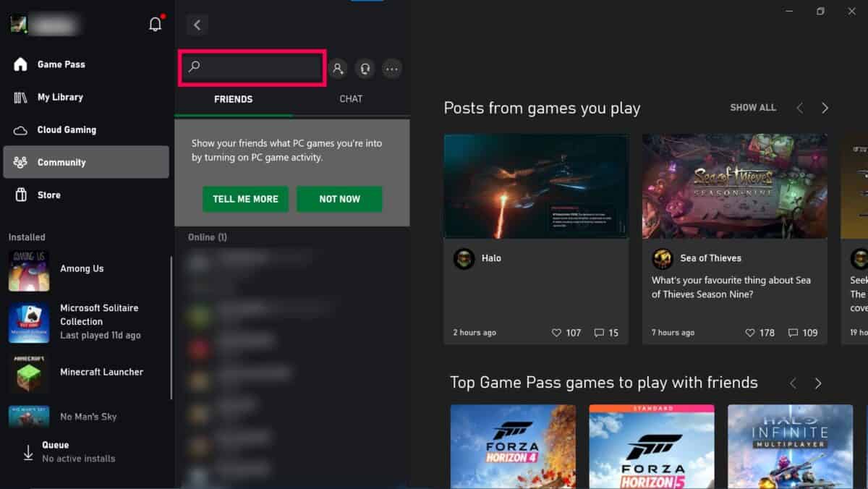Open the Halo post image

tap(536, 186)
